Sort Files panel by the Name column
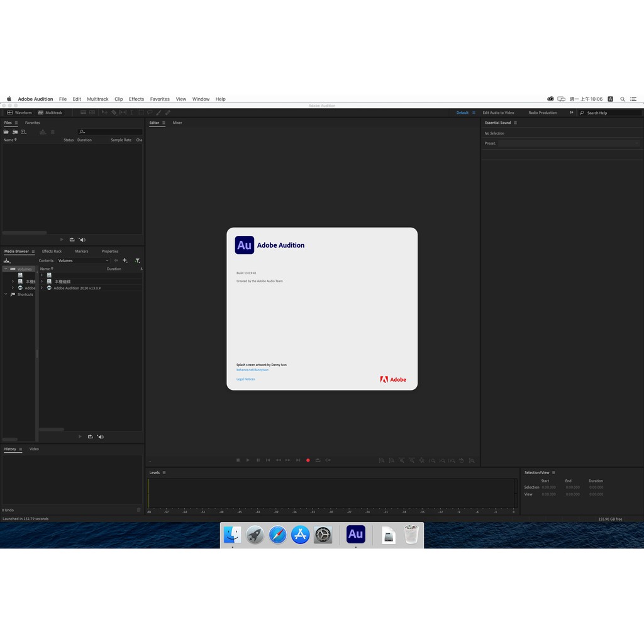Screen dimensions: 644x644 click(x=10, y=140)
